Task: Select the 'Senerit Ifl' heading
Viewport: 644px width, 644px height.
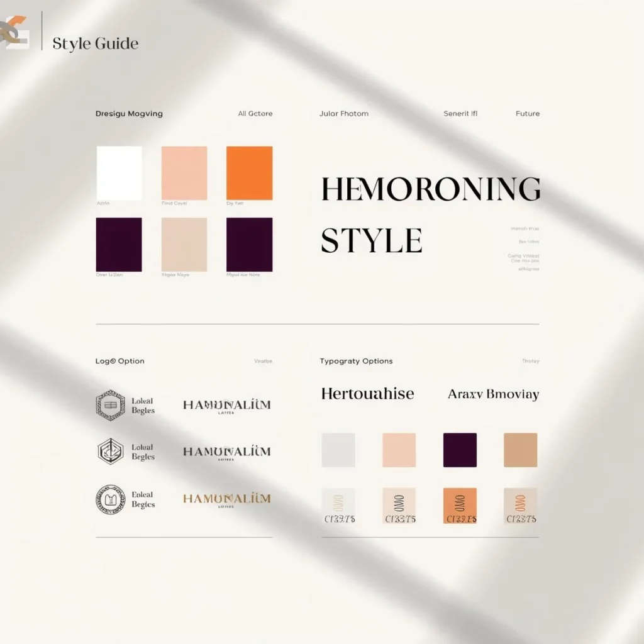Action: pyautogui.click(x=460, y=114)
